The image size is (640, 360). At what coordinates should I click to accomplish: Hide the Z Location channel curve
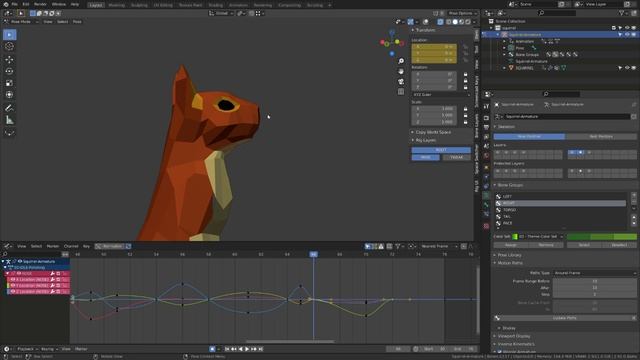coord(13,291)
